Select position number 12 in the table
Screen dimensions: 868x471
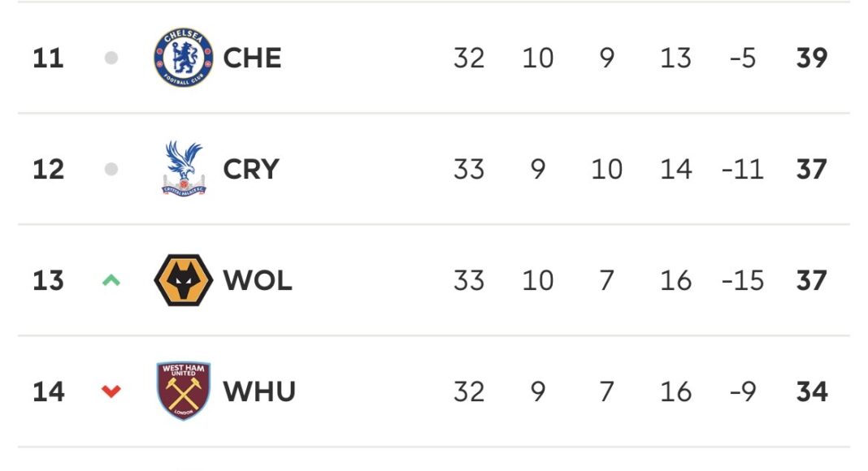tap(48, 169)
